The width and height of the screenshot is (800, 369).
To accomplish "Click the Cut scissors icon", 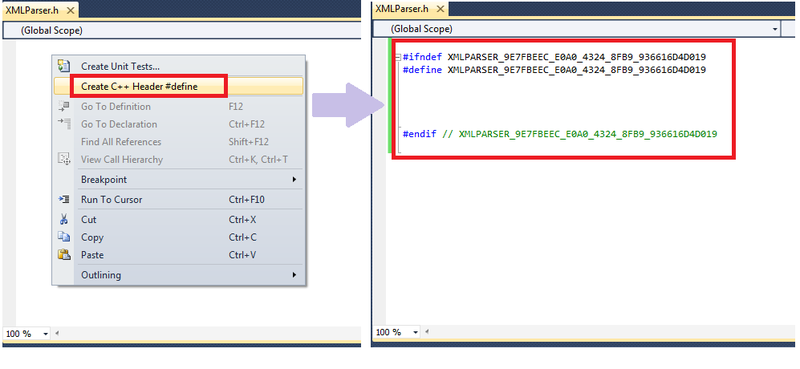I will [64, 219].
